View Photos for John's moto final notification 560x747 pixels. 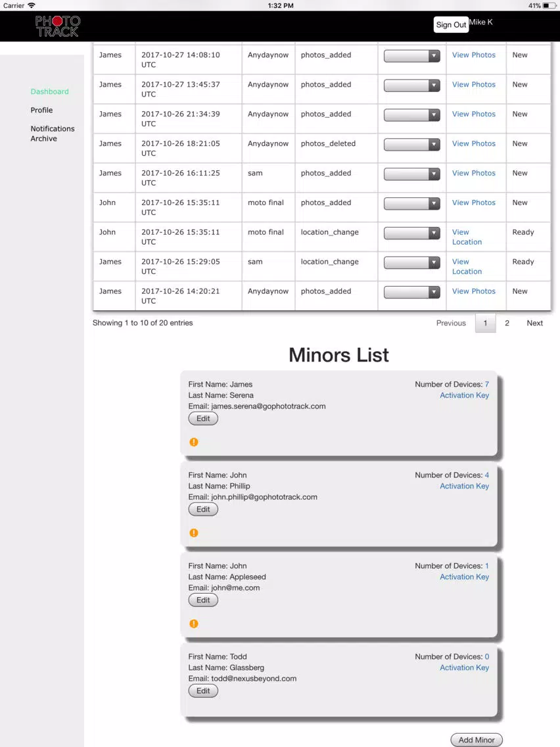pos(474,203)
